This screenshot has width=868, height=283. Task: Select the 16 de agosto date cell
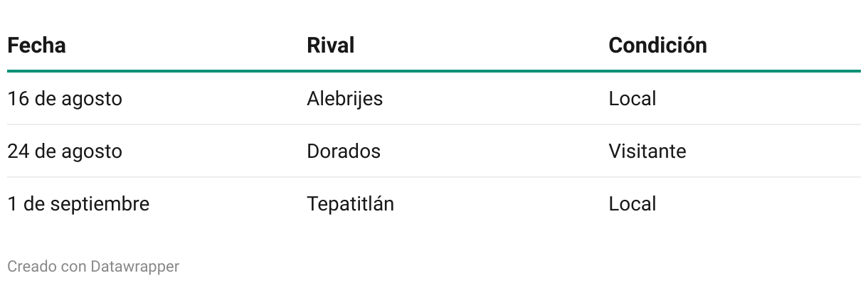pos(65,99)
